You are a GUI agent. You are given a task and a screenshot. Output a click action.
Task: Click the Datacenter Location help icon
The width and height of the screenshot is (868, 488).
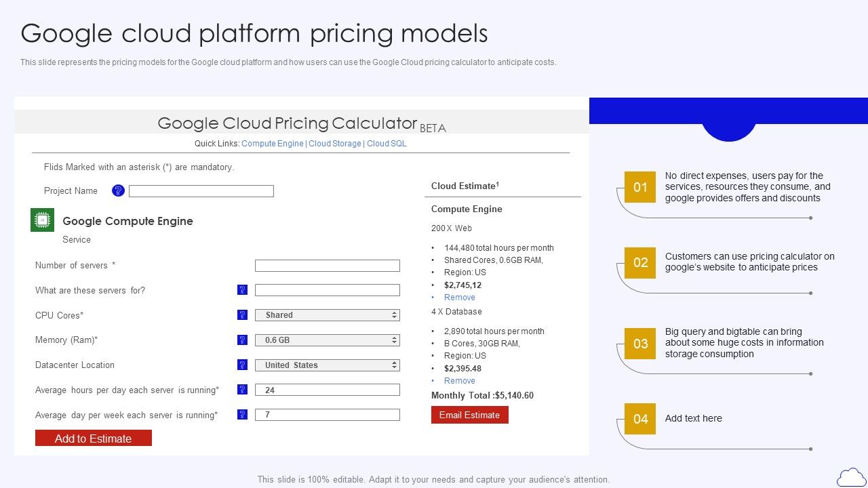pos(242,365)
